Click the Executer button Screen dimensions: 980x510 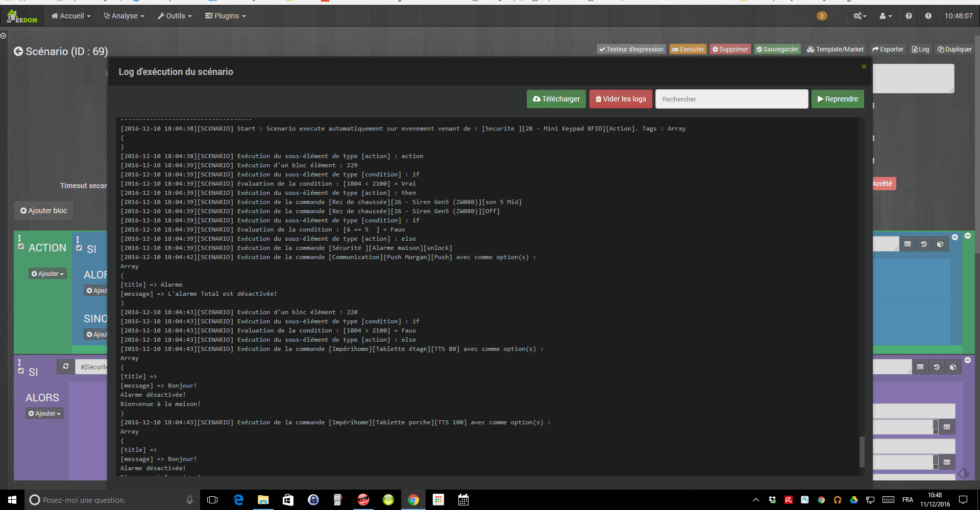click(x=688, y=49)
